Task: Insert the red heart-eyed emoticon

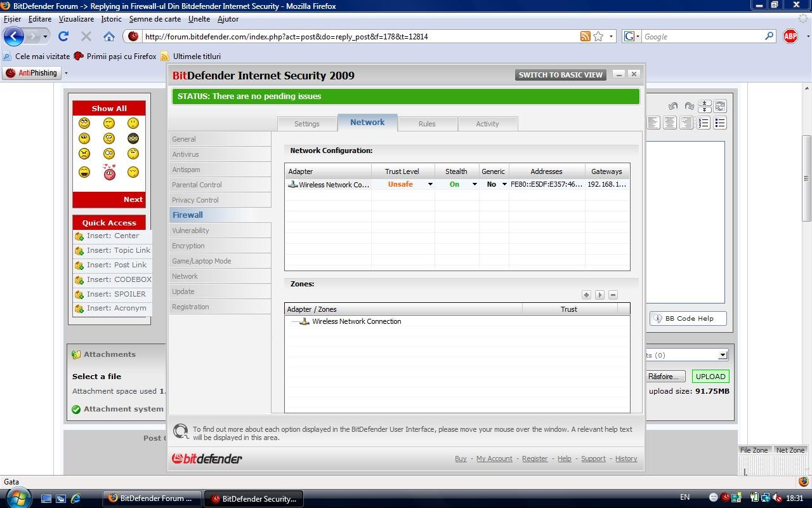Action: (109, 171)
